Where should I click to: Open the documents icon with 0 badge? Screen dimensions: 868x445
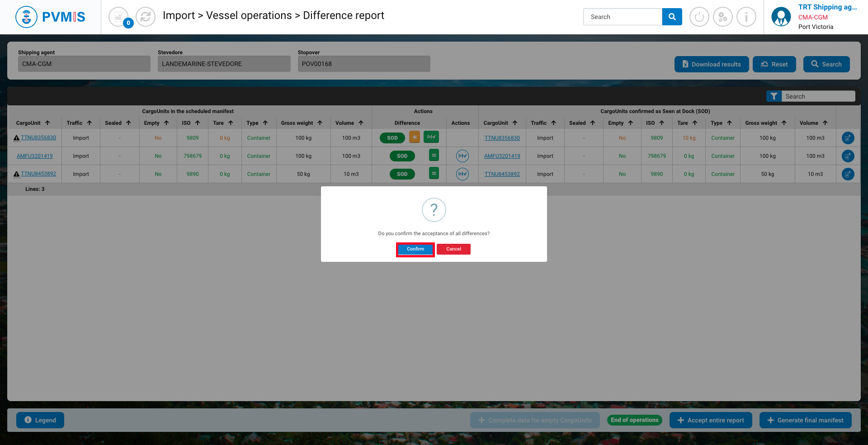(118, 17)
